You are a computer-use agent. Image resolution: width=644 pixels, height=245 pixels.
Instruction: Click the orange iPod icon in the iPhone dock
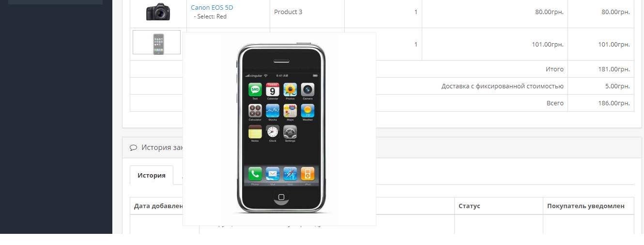tap(307, 174)
